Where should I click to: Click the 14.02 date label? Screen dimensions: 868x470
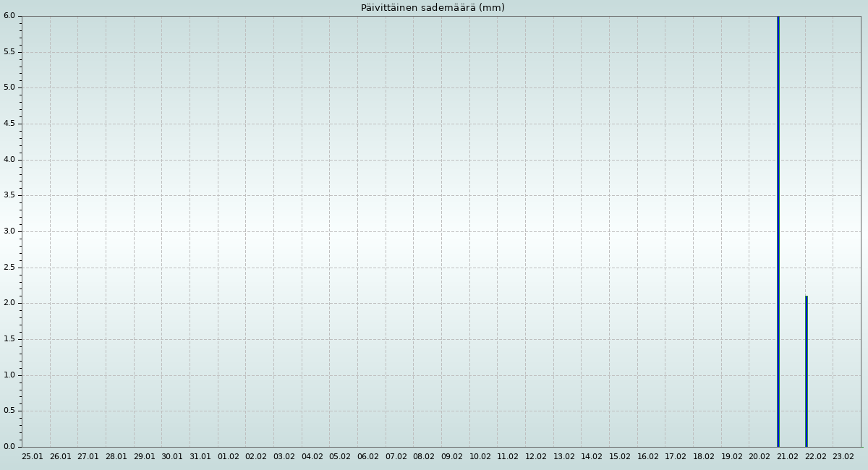[x=592, y=456]
